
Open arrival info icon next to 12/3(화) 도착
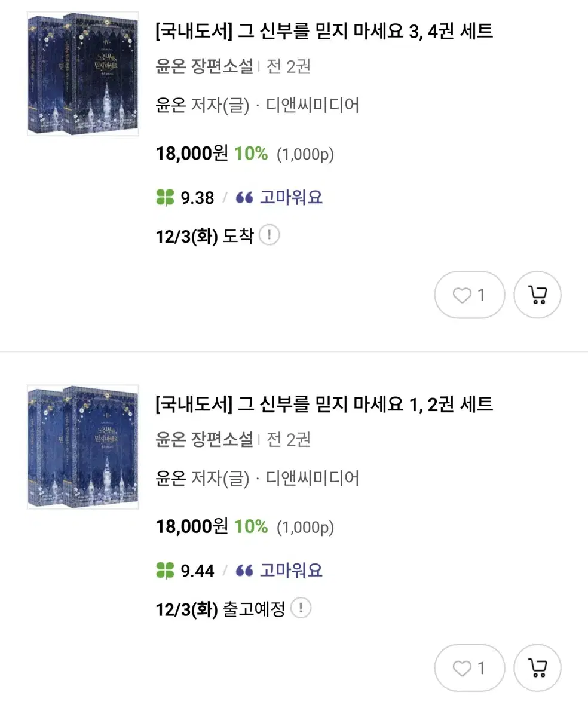click(269, 235)
